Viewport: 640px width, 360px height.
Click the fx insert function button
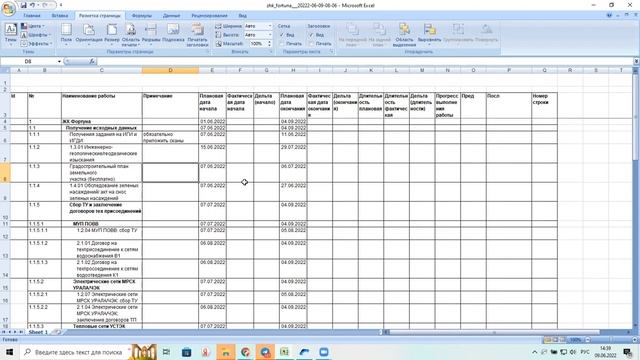(92, 61)
